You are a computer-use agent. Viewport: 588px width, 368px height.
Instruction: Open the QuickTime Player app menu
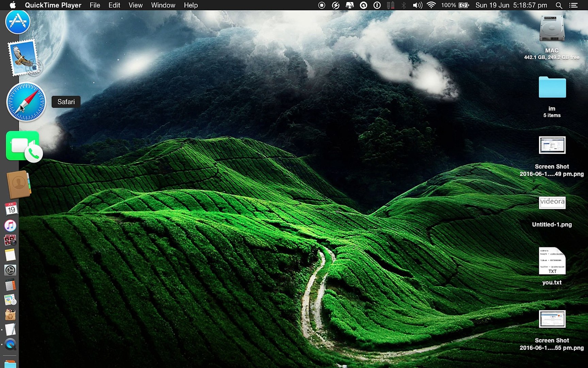point(53,5)
